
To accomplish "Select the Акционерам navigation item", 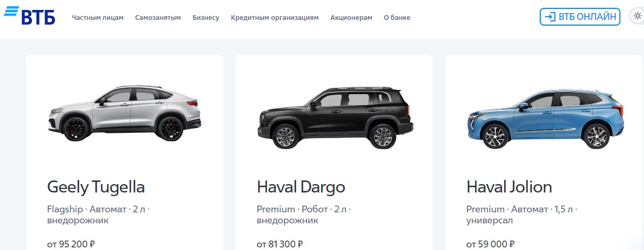I will pos(351,17).
